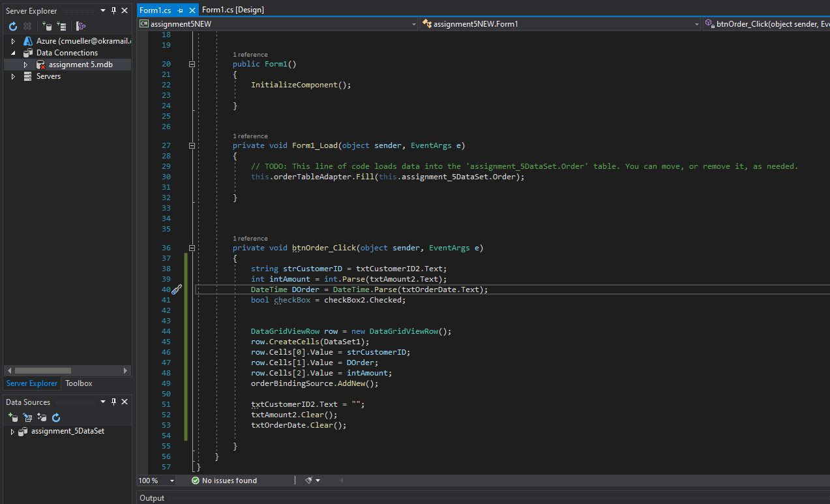Open the 100 % zoom level dropdown
The width and height of the screenshot is (830, 504).
[172, 481]
